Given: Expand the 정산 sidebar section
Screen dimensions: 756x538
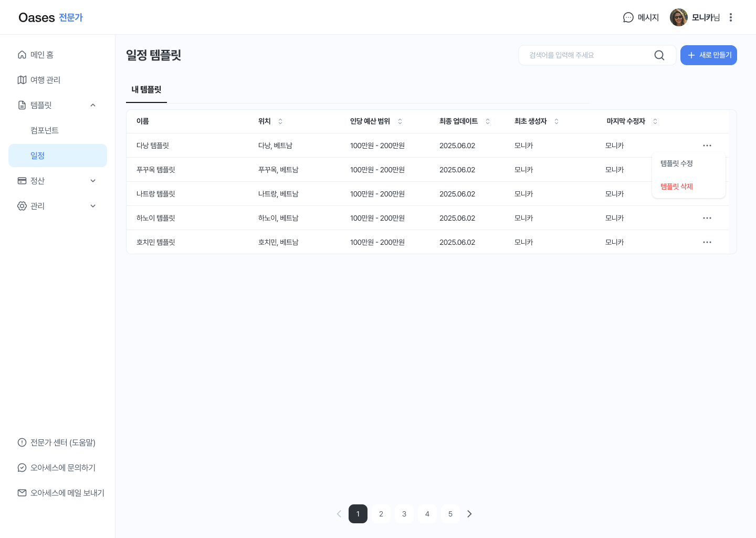Looking at the screenshot, I should click(x=93, y=181).
